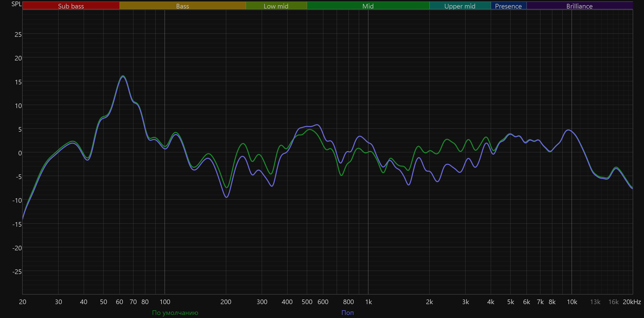Click the 20kHz axis label

pos(632,302)
